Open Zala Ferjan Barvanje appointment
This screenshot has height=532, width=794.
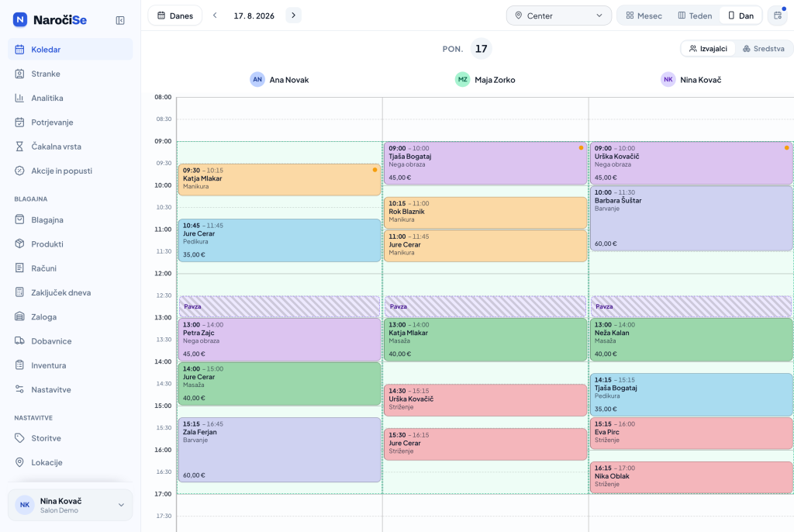(x=279, y=450)
